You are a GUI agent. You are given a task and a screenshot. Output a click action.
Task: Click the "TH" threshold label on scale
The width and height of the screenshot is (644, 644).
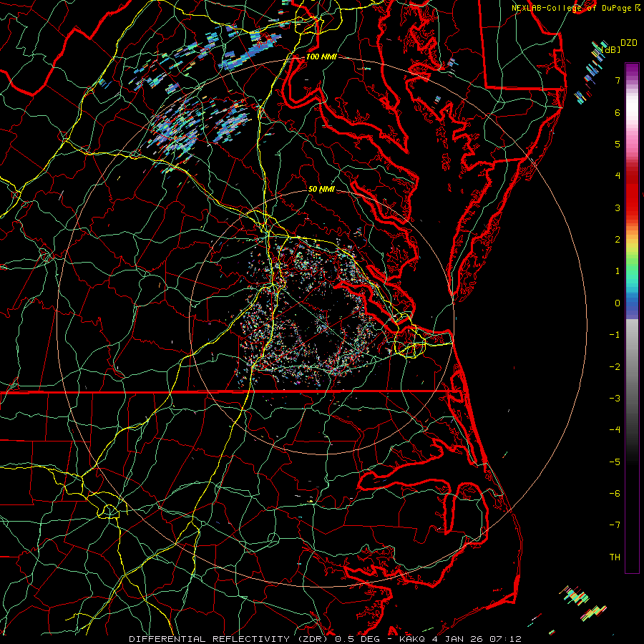pyautogui.click(x=615, y=557)
